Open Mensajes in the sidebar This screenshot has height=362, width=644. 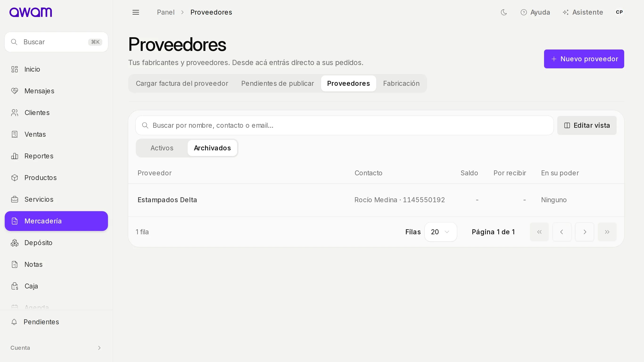[x=56, y=91]
